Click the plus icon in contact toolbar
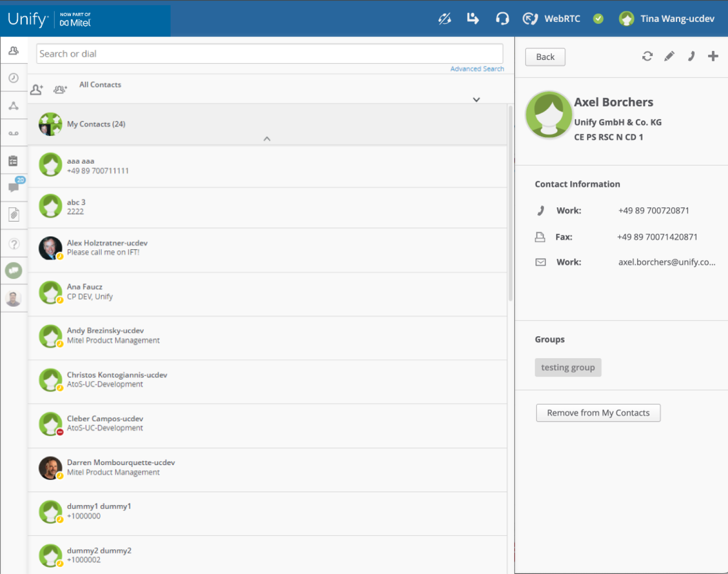Screen dimensions: 728x574 713,57
